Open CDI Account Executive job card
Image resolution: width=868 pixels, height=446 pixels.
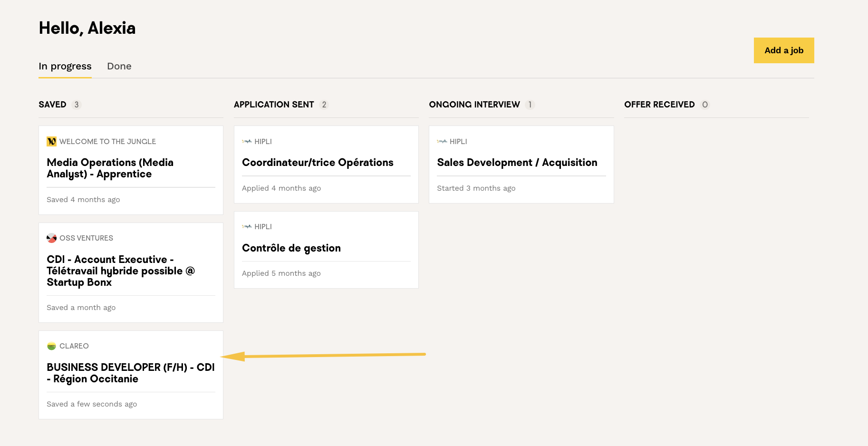tap(121, 271)
